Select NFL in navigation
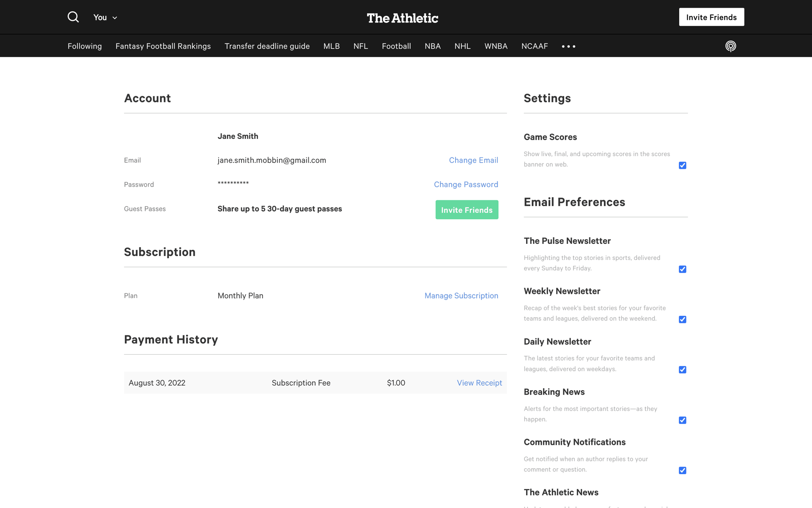Viewport: 812px width, 508px height. tap(361, 46)
